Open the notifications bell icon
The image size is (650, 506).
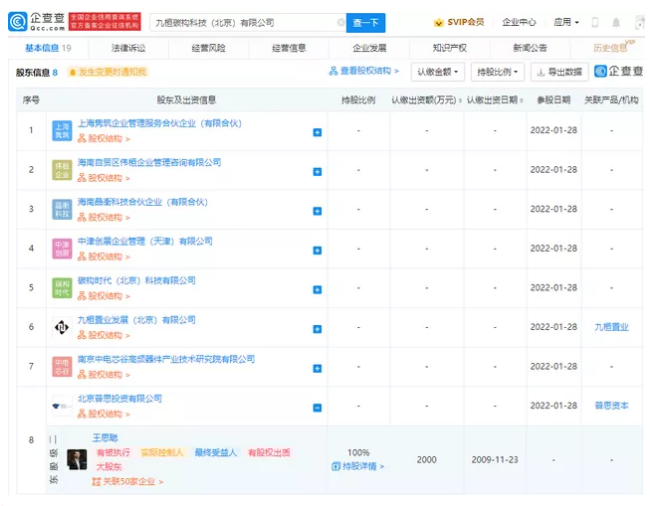pyautogui.click(x=616, y=22)
